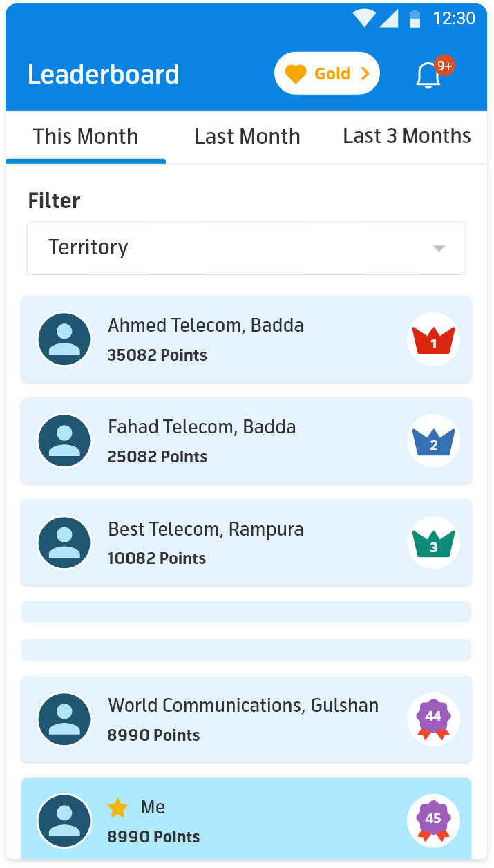Tap Ahmed Telecom's profile avatar
494x868 pixels.
64,339
